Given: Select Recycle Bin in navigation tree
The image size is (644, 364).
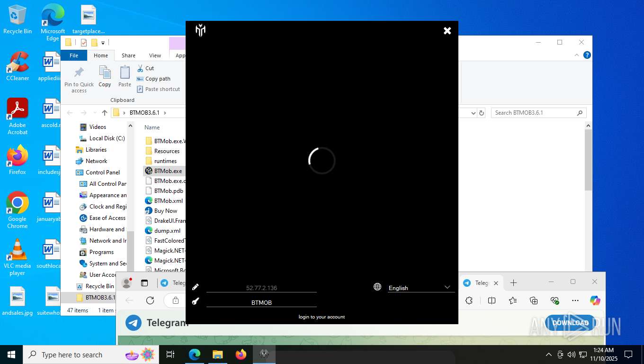Looking at the screenshot, I should (95, 286).
